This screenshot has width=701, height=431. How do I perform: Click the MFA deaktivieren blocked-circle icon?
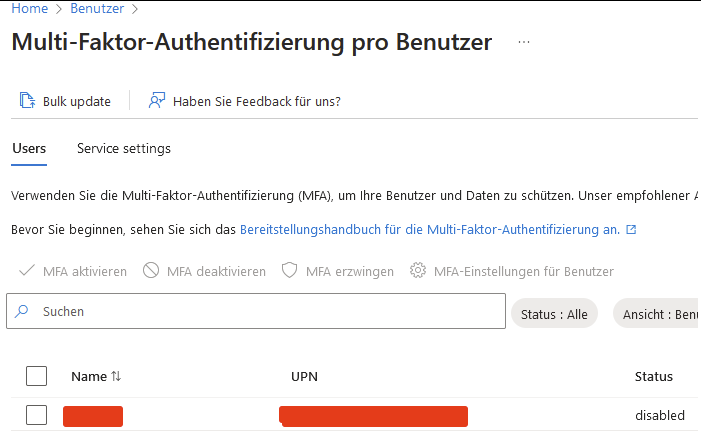pos(151,271)
